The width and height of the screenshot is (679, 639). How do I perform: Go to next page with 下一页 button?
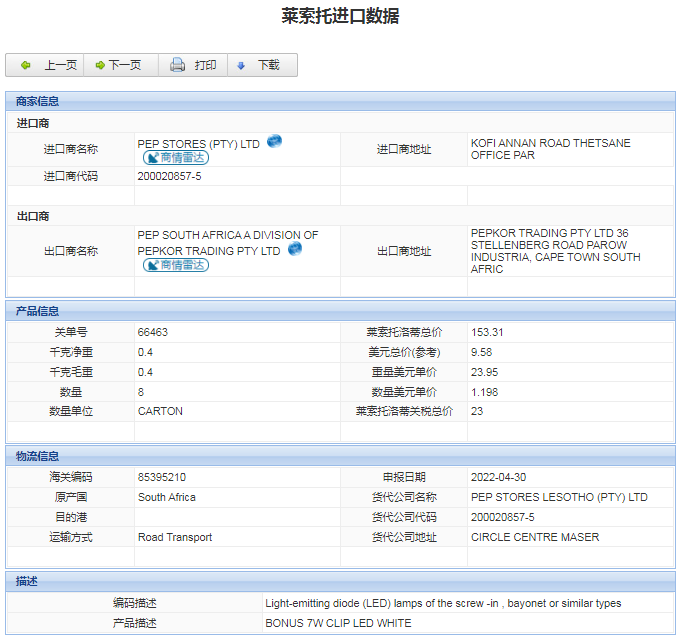pyautogui.click(x=121, y=65)
